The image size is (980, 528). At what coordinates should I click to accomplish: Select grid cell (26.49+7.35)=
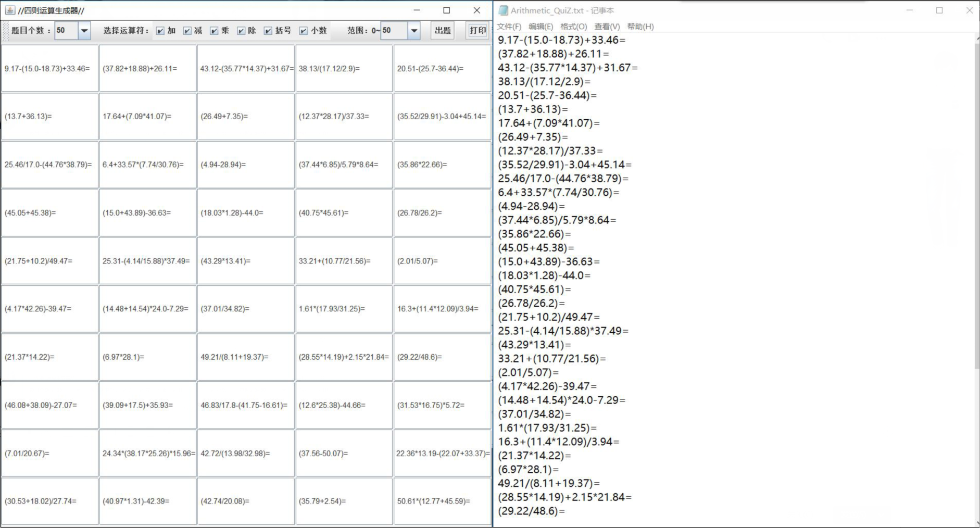coord(246,116)
